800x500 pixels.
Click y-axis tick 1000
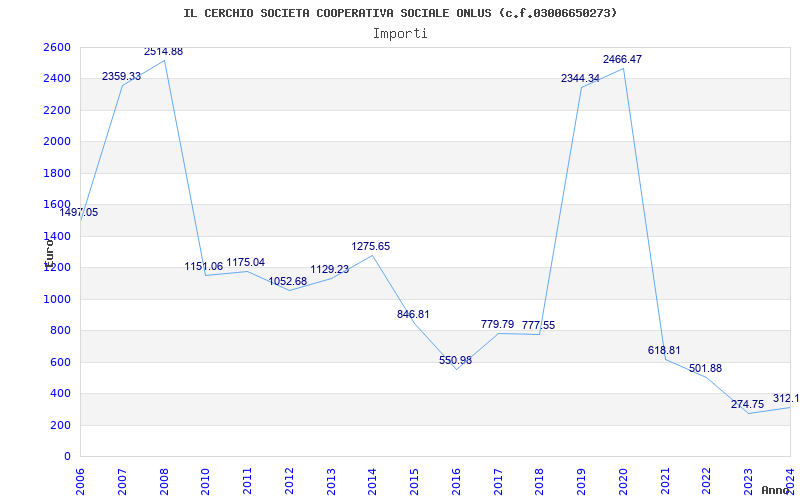tap(55, 299)
